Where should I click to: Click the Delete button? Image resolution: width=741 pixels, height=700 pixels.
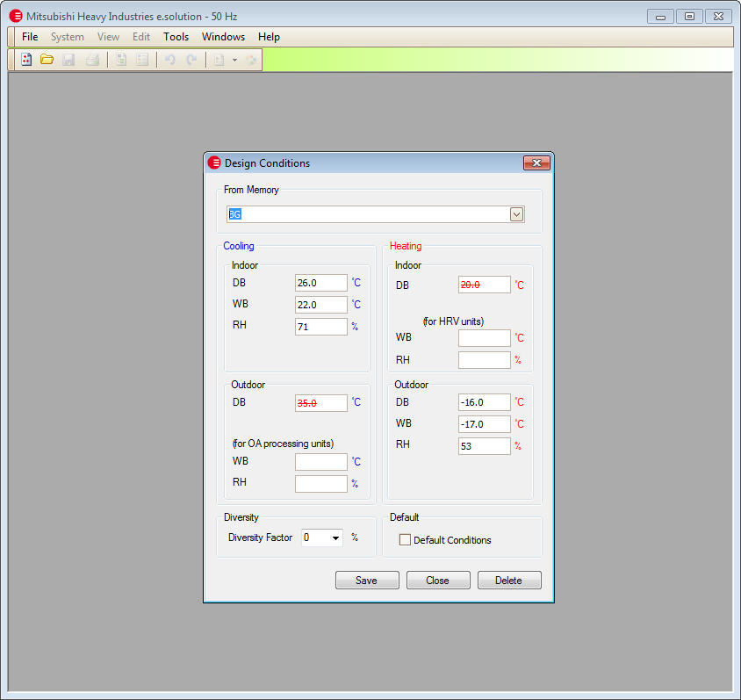[x=509, y=580]
